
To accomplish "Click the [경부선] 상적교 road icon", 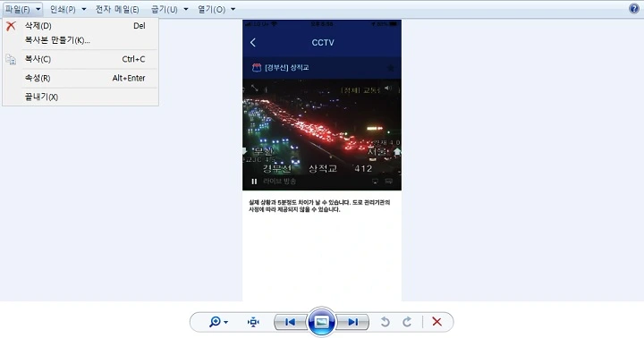I will [x=257, y=68].
